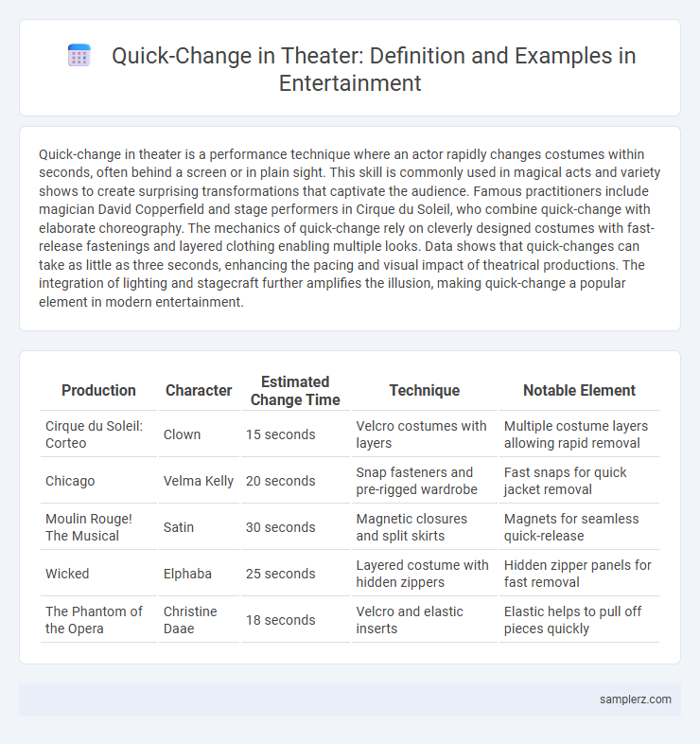Click 'Hidden zipper panels for fast removal'
The height and width of the screenshot is (744, 700).
point(579,574)
